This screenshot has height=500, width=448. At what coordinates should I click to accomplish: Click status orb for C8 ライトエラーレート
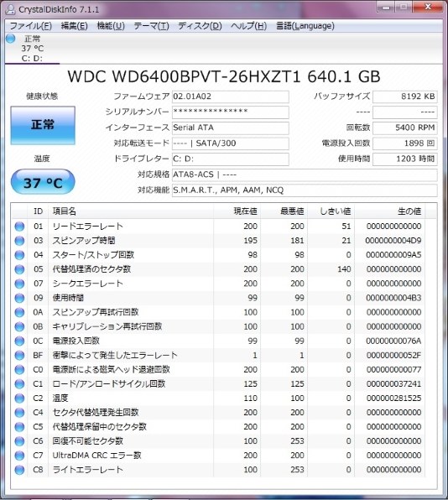click(x=19, y=470)
